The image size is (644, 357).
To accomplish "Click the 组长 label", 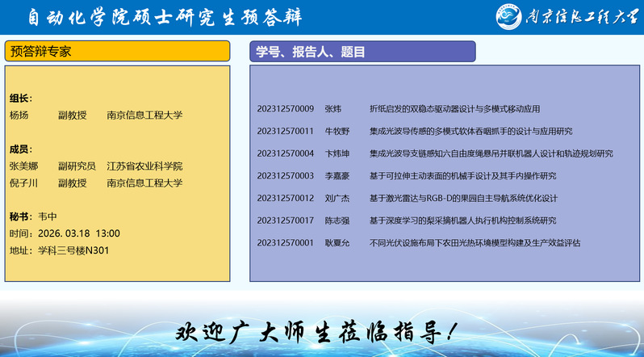I will pos(20,99).
